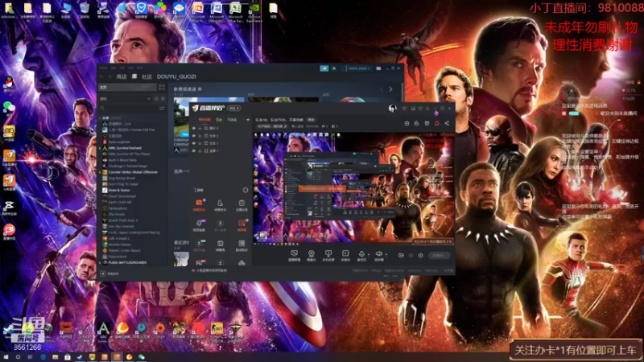Open Steam notifications bell icon
Image resolution: width=644 pixels, height=362 pixels.
click(334, 68)
